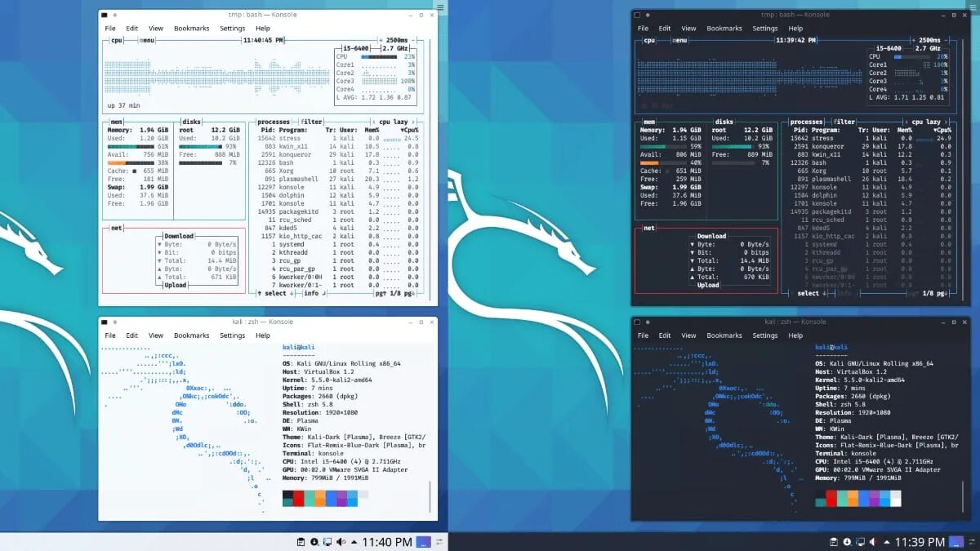Toggle the pin dot in dark zsh Konsole titlebar

coord(648,322)
